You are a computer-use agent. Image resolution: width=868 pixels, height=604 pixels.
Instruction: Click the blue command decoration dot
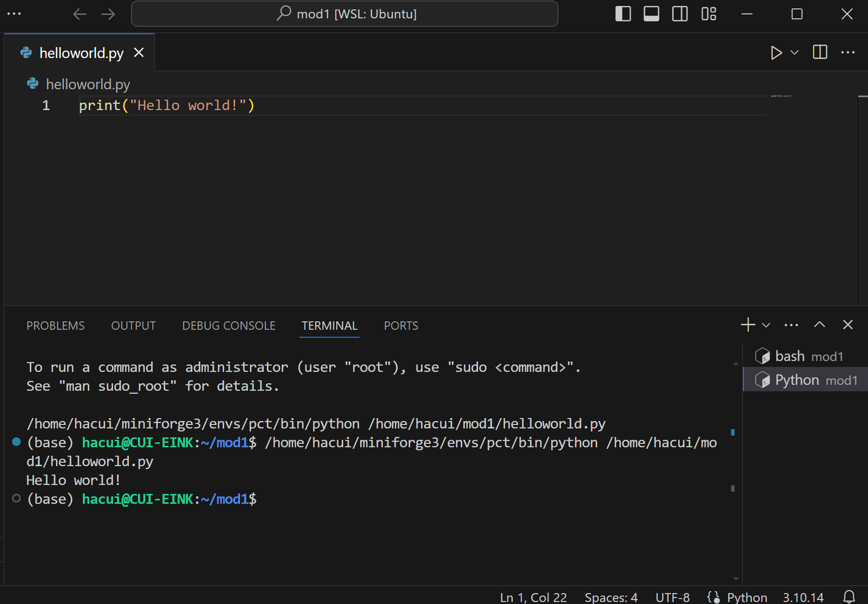[x=16, y=442]
